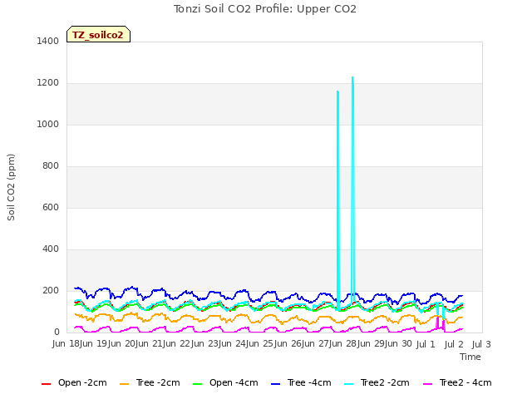Viewport: 532px width, 399px height.
Task: Click the Jun 18 x-axis date label
Action: pyautogui.click(x=66, y=344)
